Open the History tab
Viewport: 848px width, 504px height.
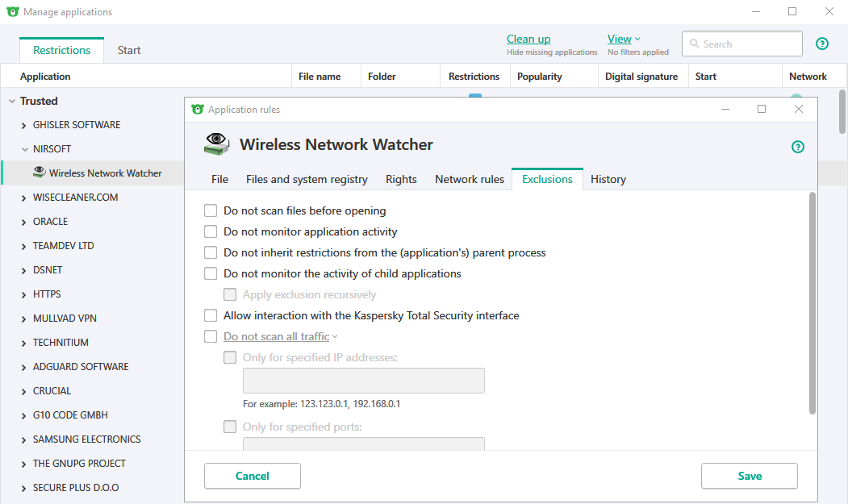[x=608, y=179]
